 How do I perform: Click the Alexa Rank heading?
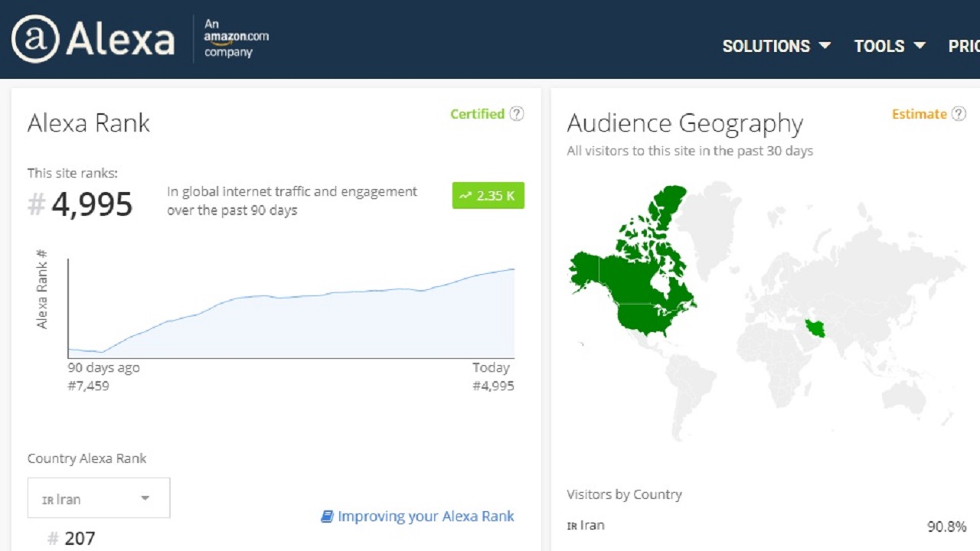pyautogui.click(x=89, y=123)
